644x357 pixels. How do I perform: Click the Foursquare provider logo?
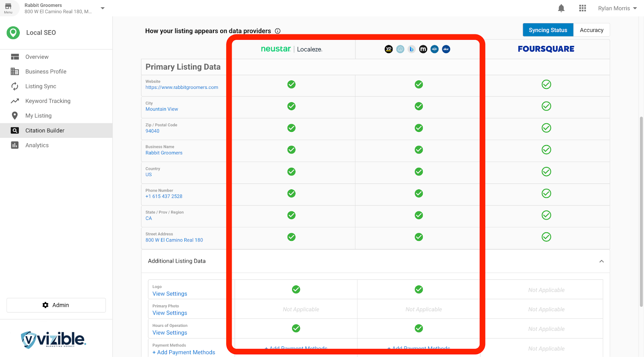tap(546, 49)
